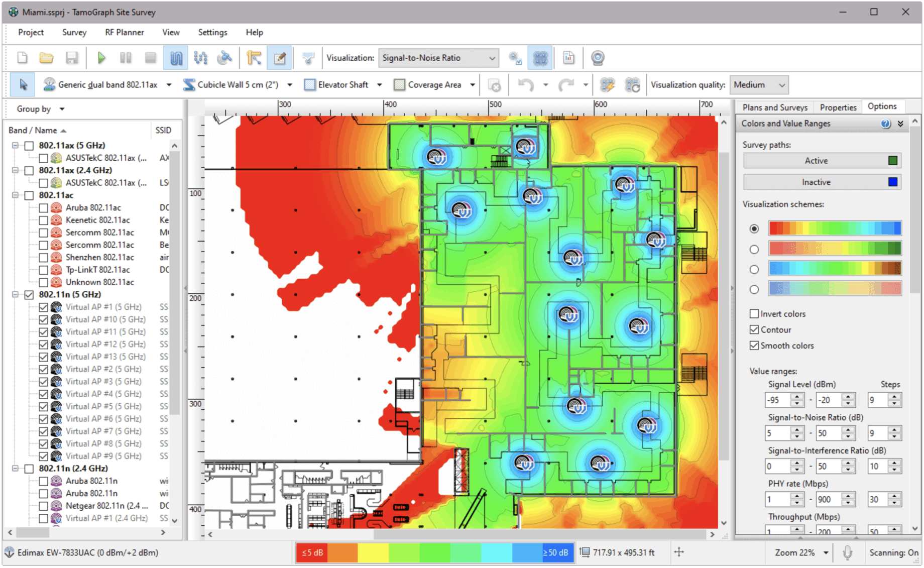Pause the running survey
The width and height of the screenshot is (924, 568).
point(126,58)
